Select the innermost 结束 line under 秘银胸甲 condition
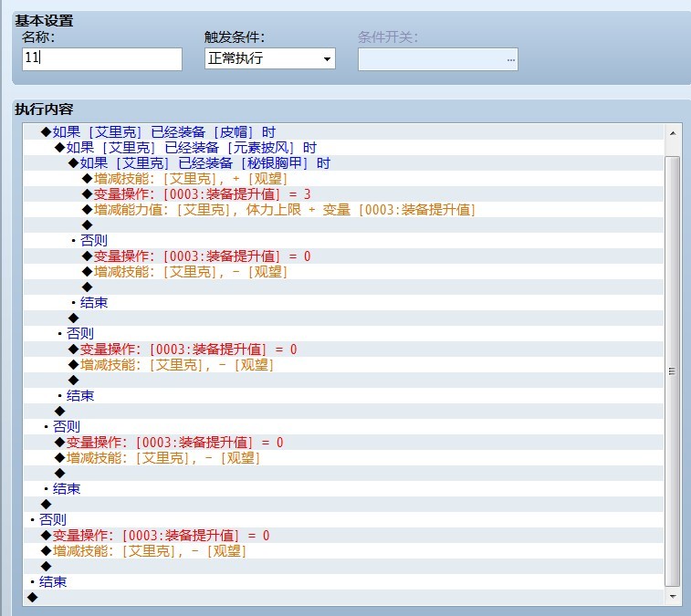This screenshot has height=616, width=691. click(343, 303)
